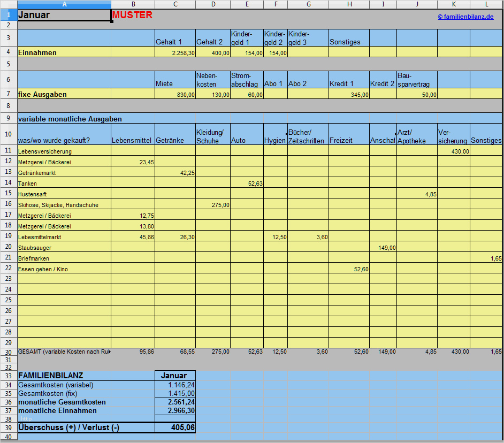504x443 pixels.
Task: Click the monatliche Einnahmen total 2.966,30
Action: (x=175, y=410)
